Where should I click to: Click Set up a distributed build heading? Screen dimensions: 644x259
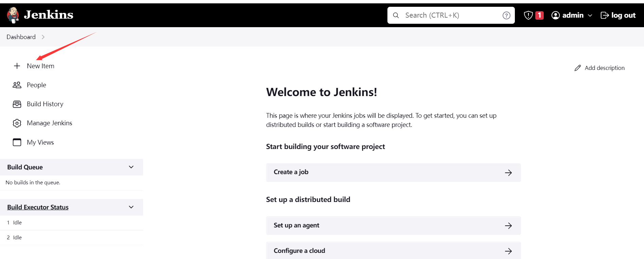(308, 200)
